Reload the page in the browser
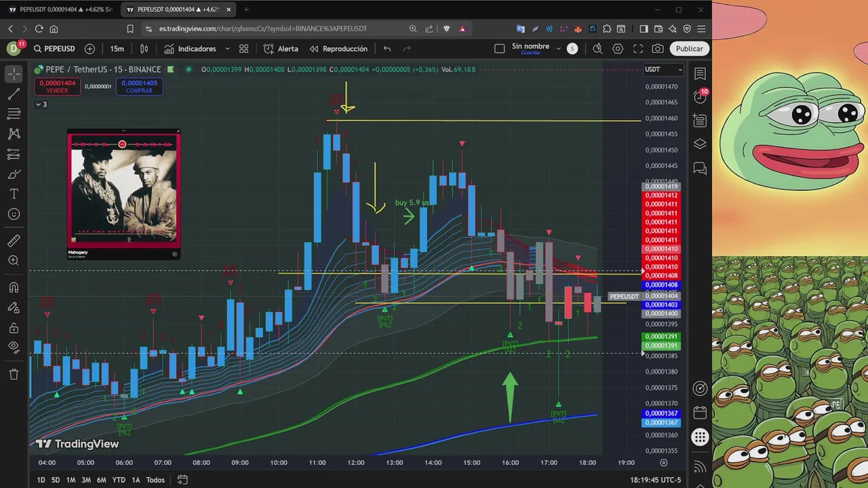Screen dimensions: 868x488 point(39,29)
